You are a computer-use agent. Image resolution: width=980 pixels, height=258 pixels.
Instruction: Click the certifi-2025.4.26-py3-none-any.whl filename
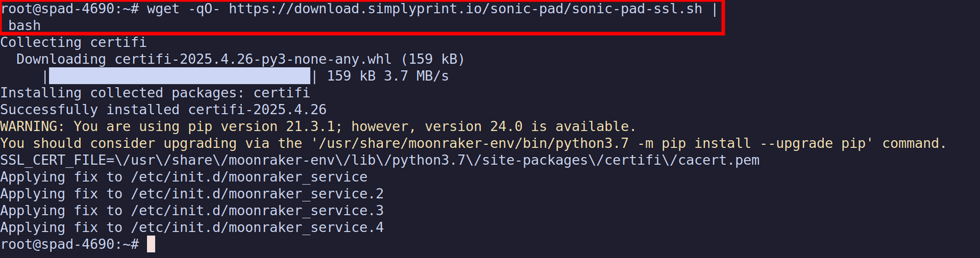(253, 59)
